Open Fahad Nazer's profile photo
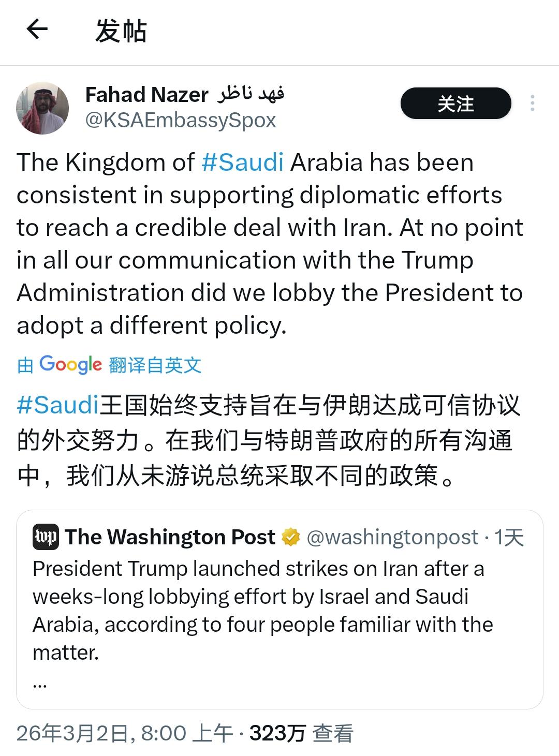Viewport: 559px width, 756px height. tap(43, 108)
